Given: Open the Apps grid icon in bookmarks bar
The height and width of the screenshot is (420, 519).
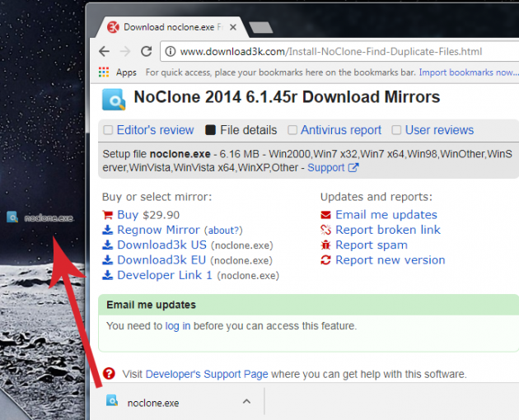Looking at the screenshot, I should point(104,72).
